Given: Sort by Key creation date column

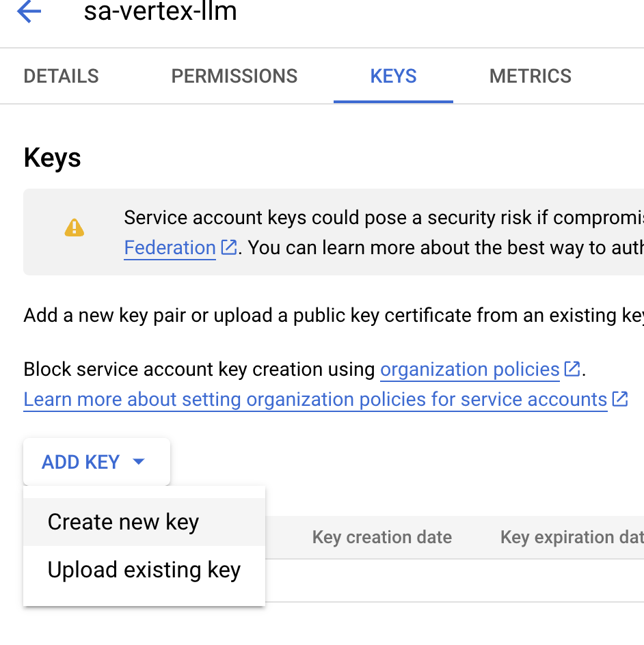Looking at the screenshot, I should [382, 537].
